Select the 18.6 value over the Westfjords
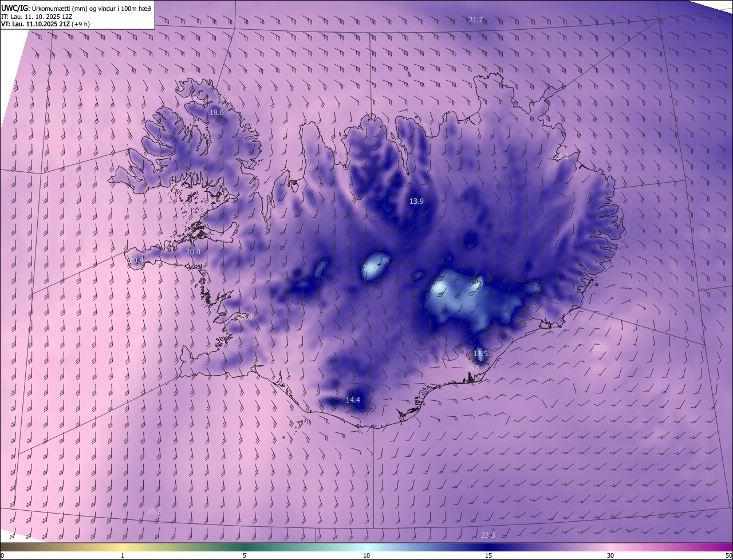The width and height of the screenshot is (733, 560). (216, 113)
